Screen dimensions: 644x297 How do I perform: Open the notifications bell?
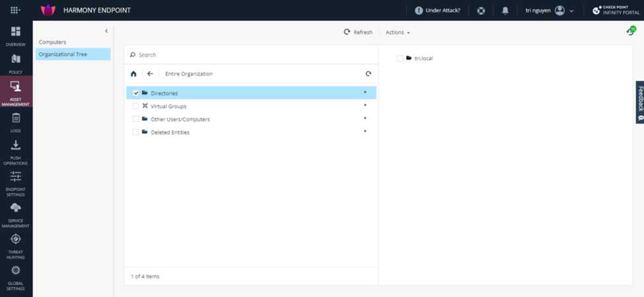point(505,11)
